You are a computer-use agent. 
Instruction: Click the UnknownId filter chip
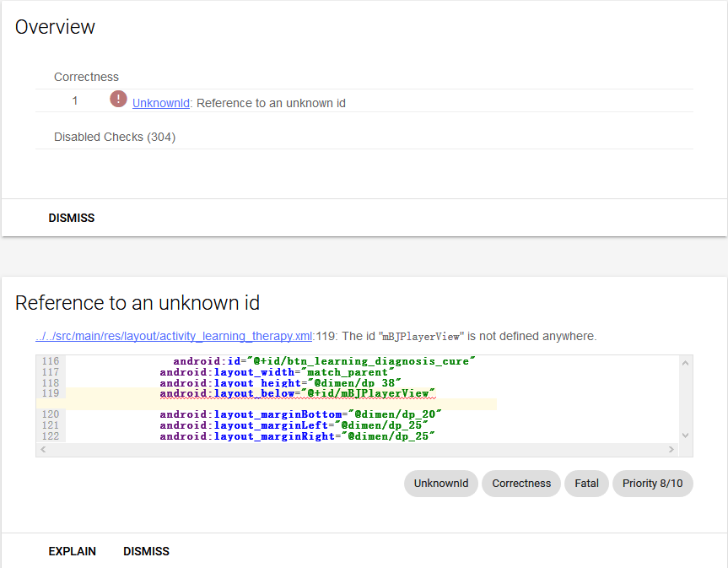pos(440,483)
